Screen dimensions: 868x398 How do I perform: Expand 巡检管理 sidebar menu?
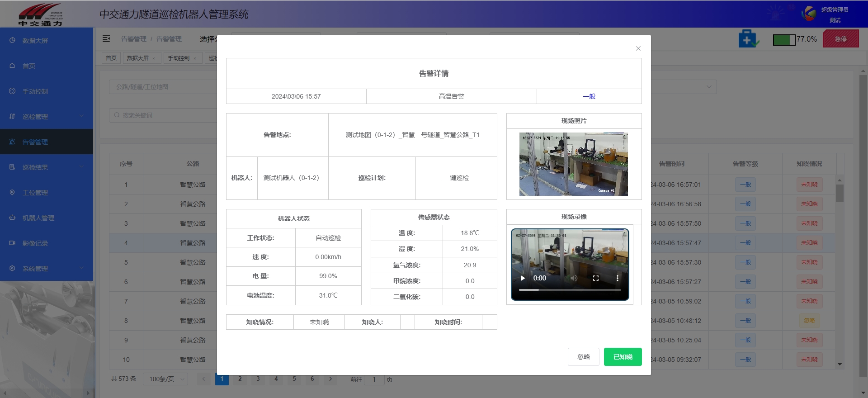pos(47,116)
